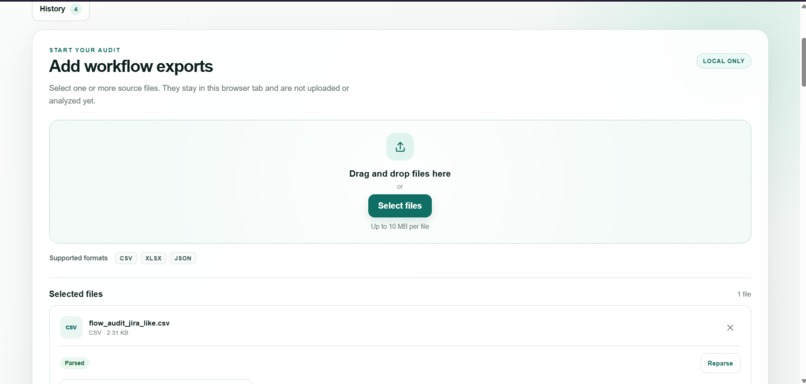The image size is (806, 384).
Task: Click the file name flow_audit_jira_like.csv
Action: [x=129, y=323]
